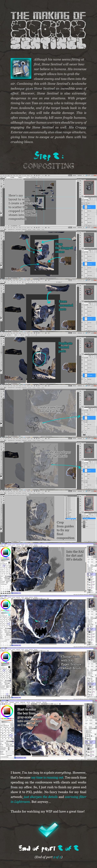Select highlighted layer in 'Erase unwanted parts' screenshot

89,319
